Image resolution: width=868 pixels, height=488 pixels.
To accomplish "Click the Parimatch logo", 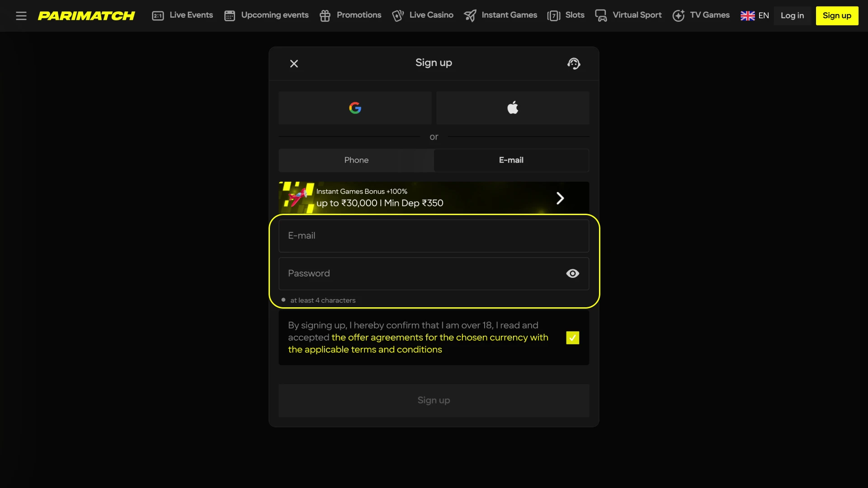I will pyautogui.click(x=86, y=16).
